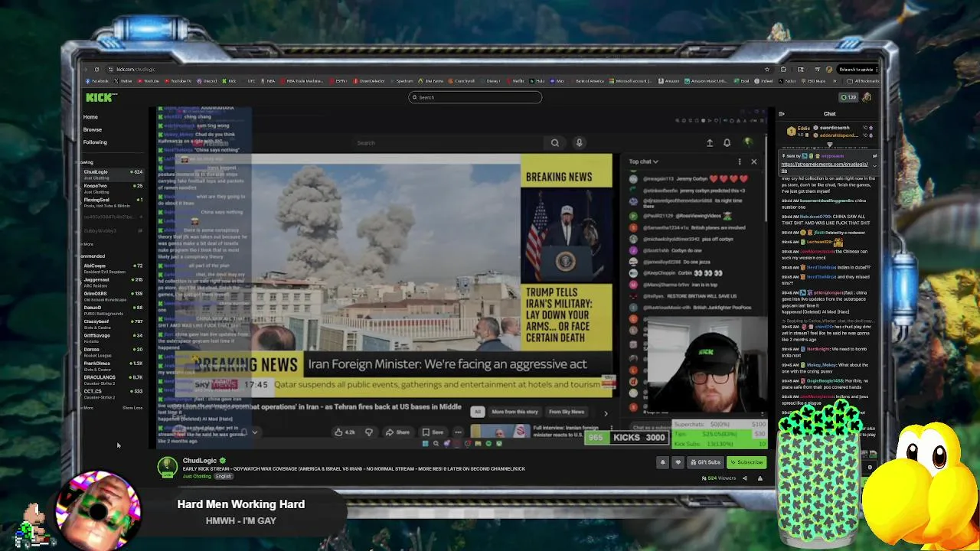
Task: Click the Kick logo in header
Action: coord(100,97)
